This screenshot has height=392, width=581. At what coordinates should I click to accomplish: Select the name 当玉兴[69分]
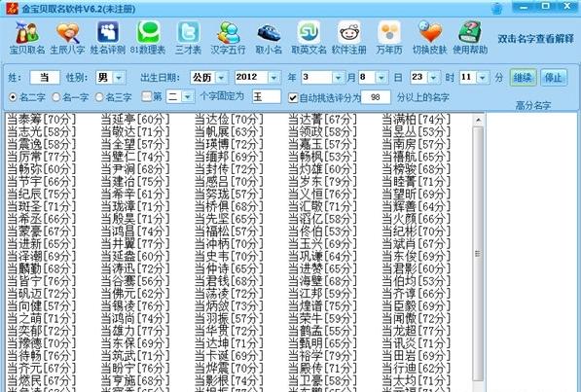coord(322,244)
